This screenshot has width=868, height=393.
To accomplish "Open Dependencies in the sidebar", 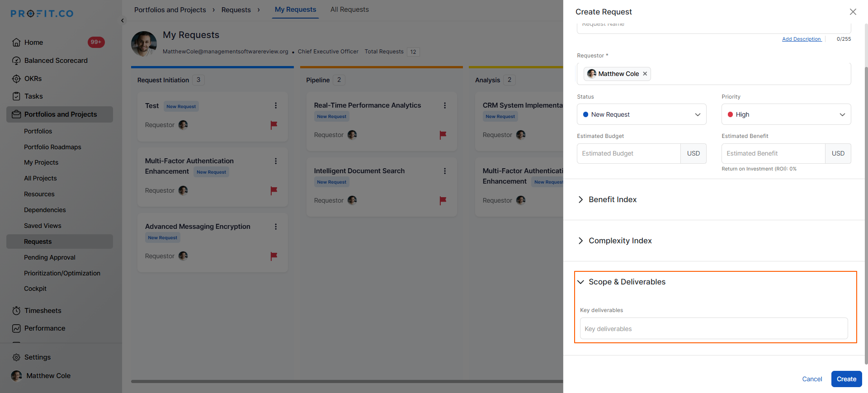I will point(45,210).
